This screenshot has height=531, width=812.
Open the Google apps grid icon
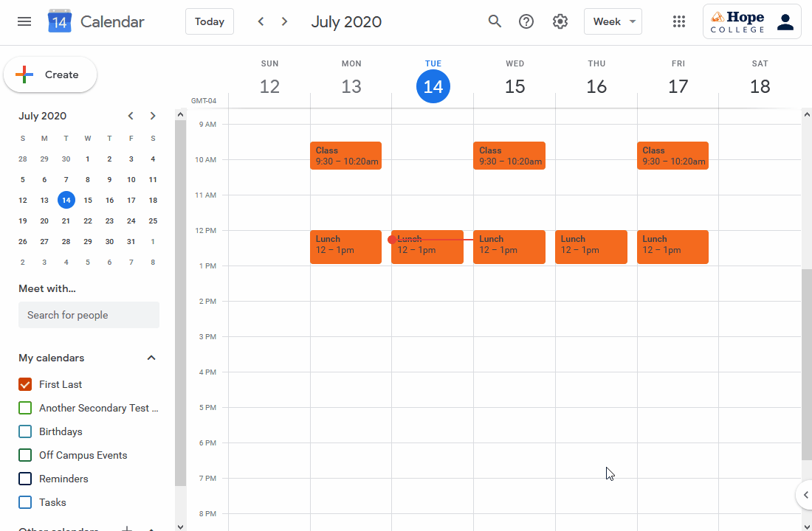(679, 21)
